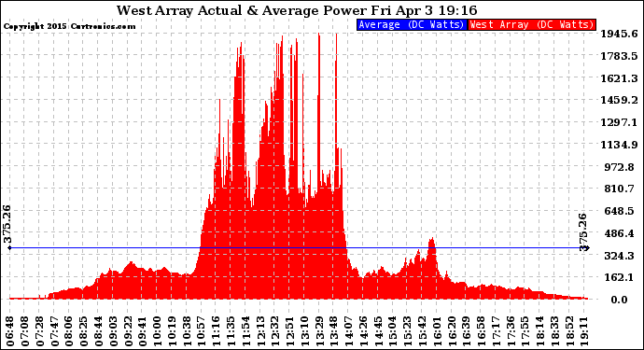
Task: Click the x-axis time label 16:39
Action: coord(467,331)
